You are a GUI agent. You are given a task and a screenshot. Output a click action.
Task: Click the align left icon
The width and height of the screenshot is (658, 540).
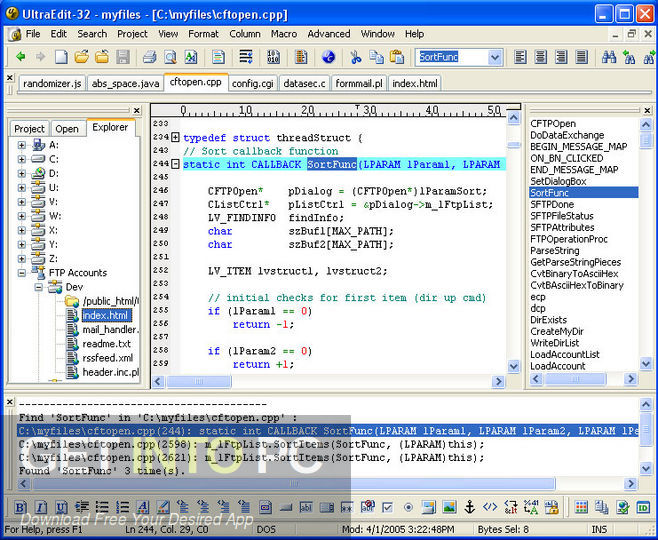pos(520,57)
